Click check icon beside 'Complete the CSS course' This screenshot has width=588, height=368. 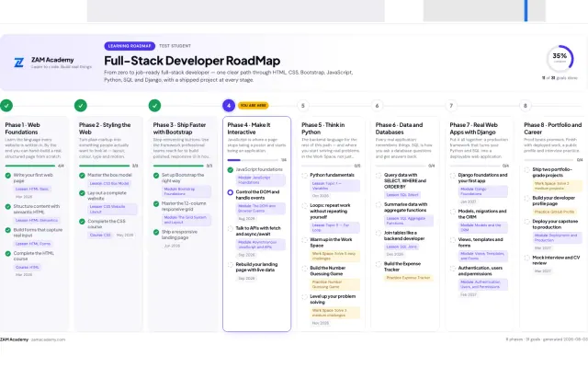(82, 222)
